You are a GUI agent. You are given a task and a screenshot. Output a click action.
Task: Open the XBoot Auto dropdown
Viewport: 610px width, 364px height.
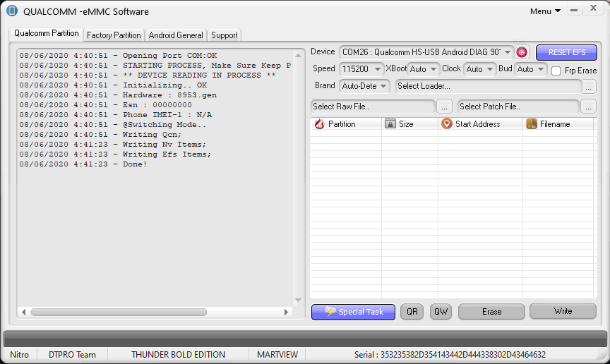(433, 69)
